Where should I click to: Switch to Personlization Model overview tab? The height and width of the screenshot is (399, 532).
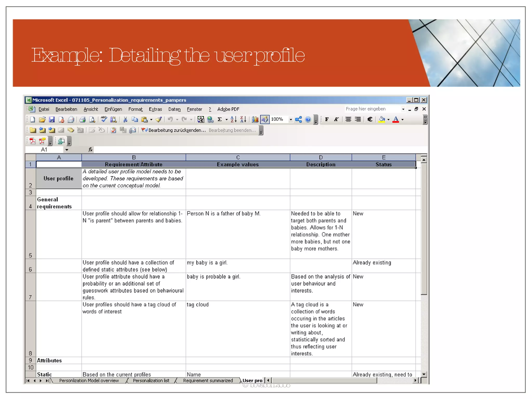[89, 381]
